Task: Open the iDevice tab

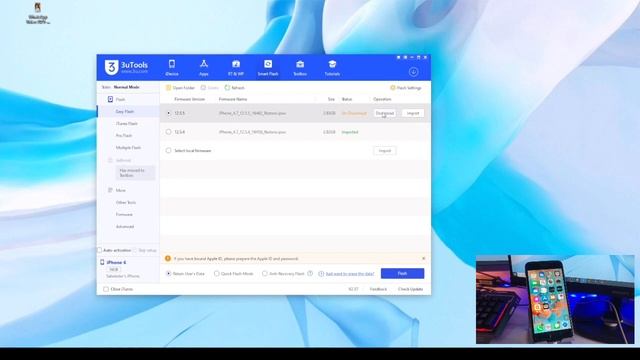Action: pos(172,68)
